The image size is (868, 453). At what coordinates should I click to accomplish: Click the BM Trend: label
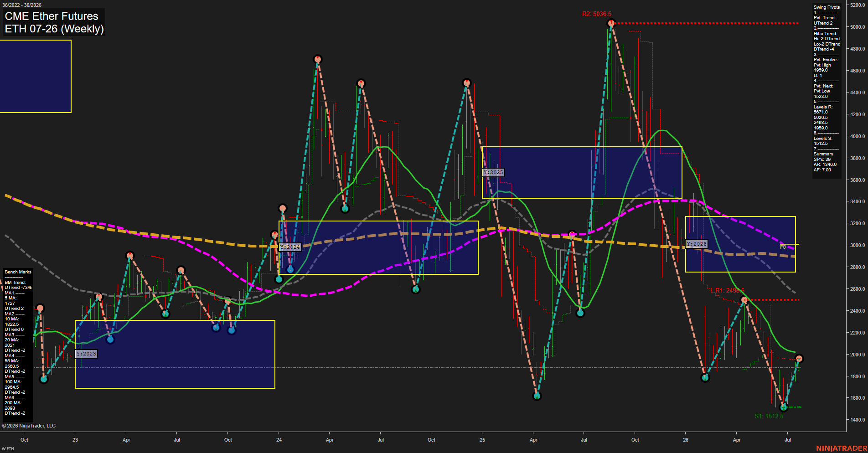[x=15, y=283]
